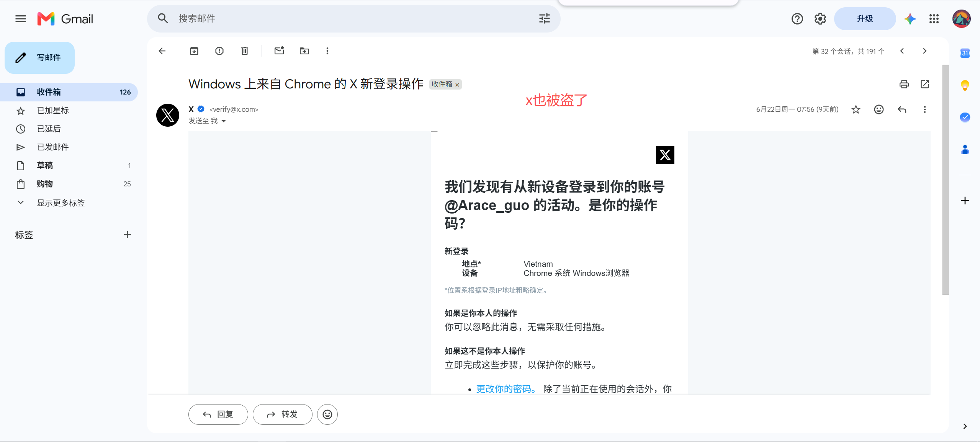
Task: Open message more options next to reply
Action: [924, 110]
